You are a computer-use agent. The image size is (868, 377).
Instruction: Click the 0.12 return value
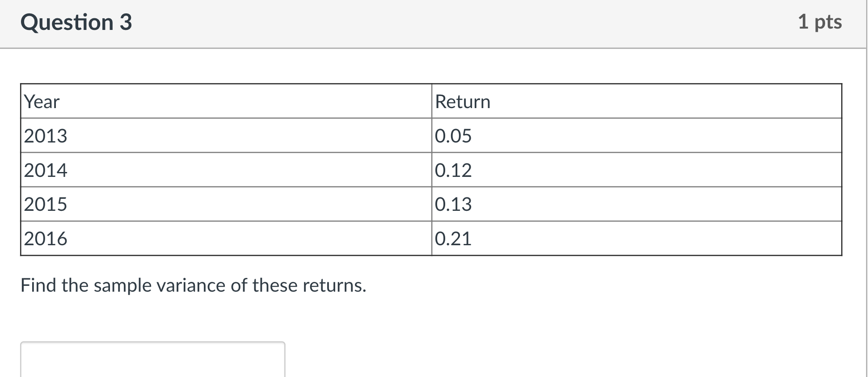tap(453, 170)
